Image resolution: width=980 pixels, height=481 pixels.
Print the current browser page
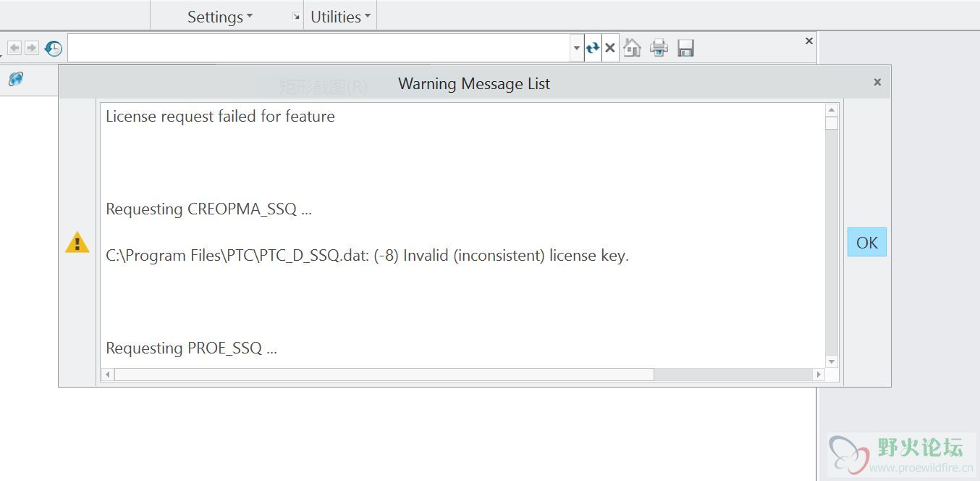(x=659, y=48)
